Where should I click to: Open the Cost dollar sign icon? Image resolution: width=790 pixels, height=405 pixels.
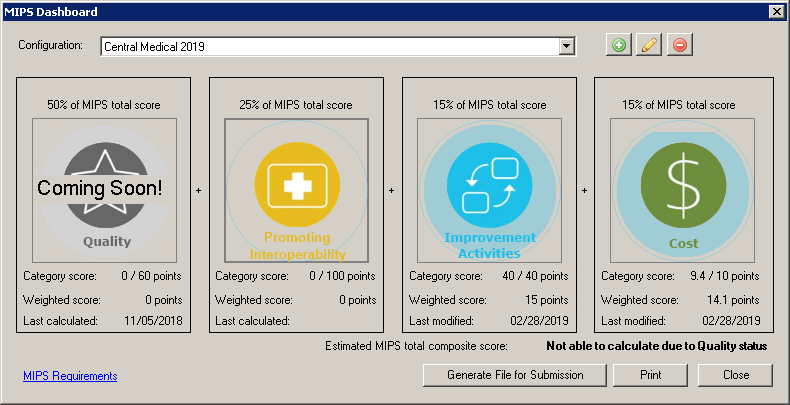(681, 186)
